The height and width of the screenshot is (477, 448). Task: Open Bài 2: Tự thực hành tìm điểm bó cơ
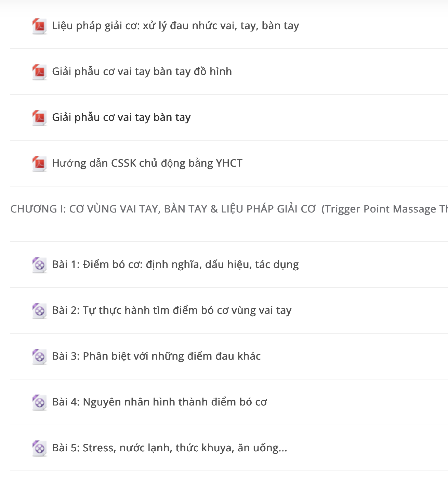pos(172,311)
